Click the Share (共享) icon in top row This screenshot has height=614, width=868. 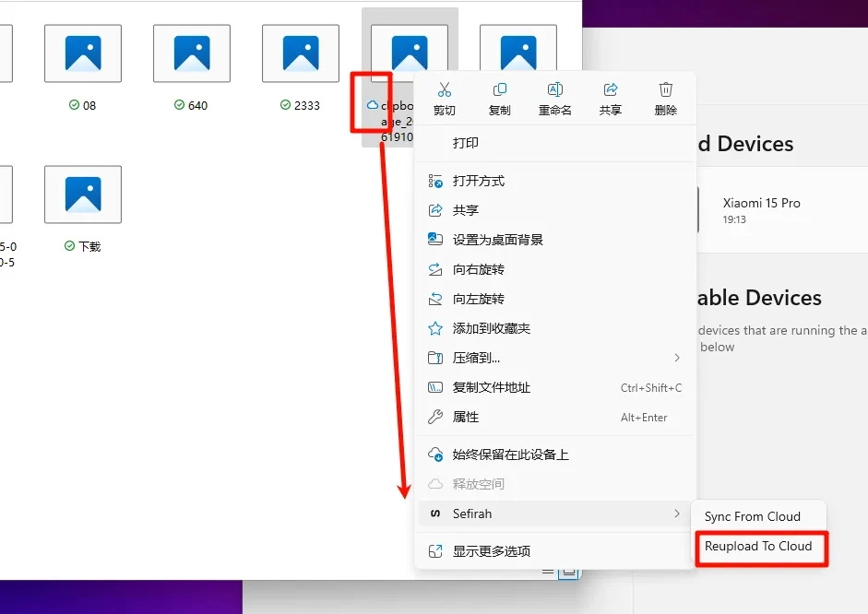(x=610, y=90)
